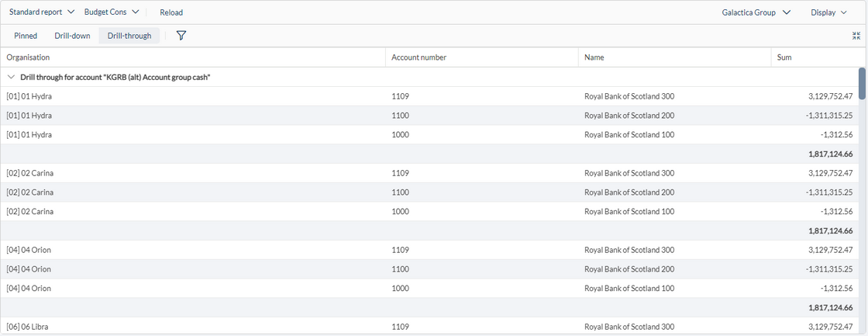Click the 04 Orion organisation for account 1000
The height and width of the screenshot is (336, 868).
(29, 289)
